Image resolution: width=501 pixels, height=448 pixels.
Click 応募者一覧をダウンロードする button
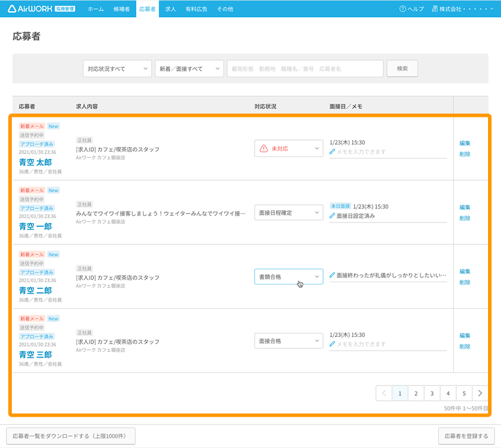coord(71,436)
